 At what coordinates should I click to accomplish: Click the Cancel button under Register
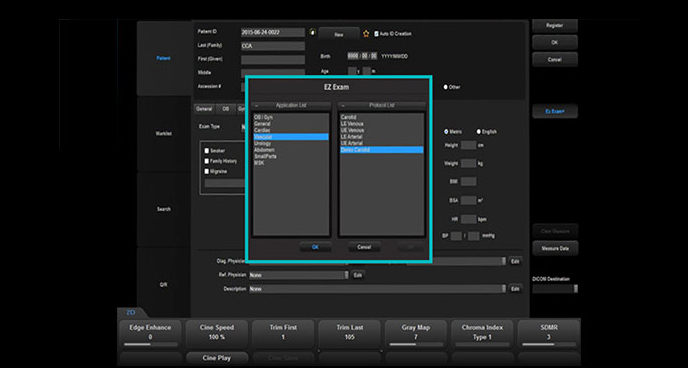click(x=555, y=59)
